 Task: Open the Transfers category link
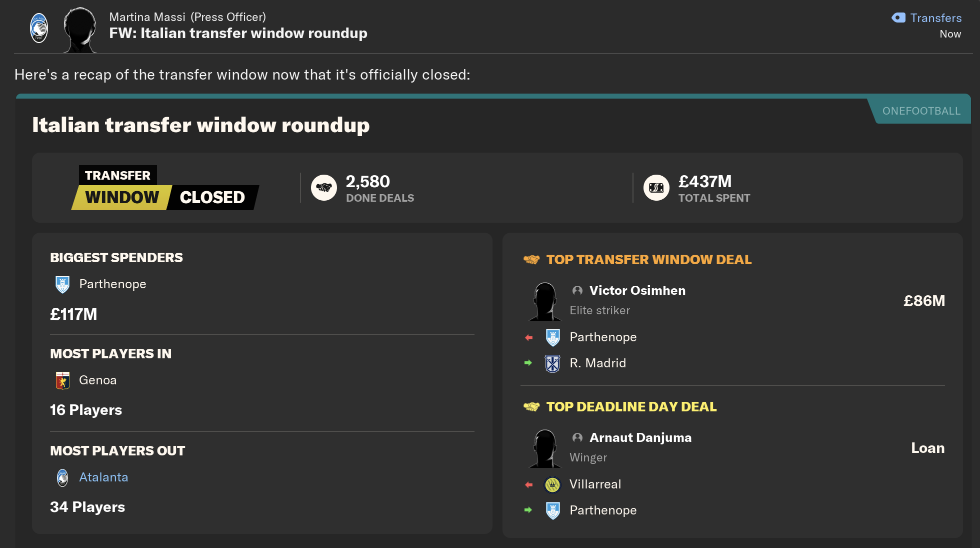[x=935, y=18]
